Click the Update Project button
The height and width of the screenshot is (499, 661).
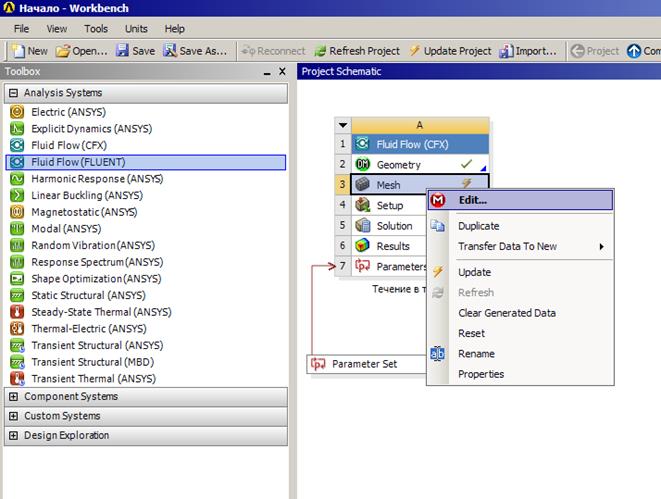point(451,51)
